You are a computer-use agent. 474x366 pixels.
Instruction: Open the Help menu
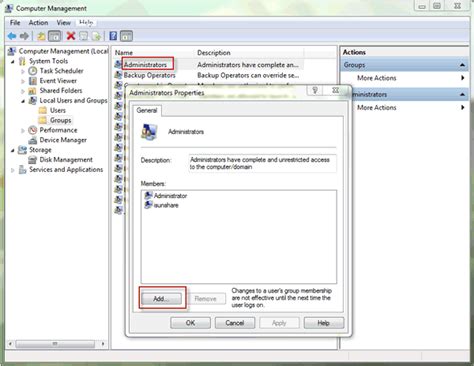pos(86,23)
